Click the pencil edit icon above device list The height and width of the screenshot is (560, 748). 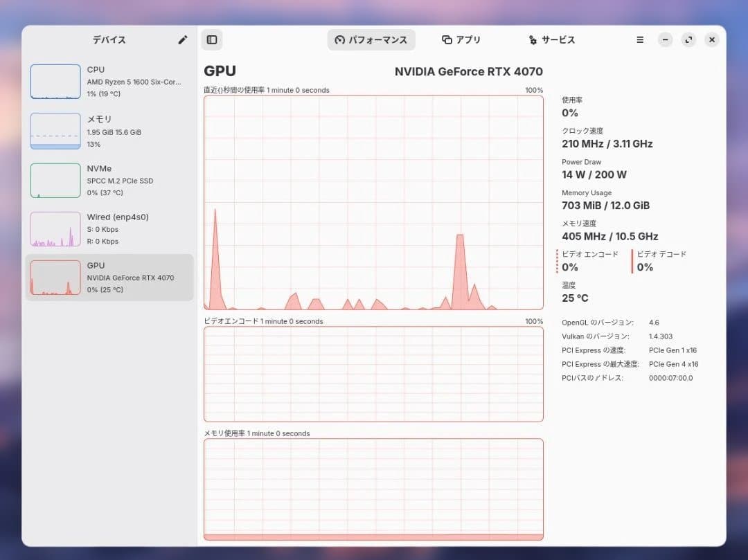click(x=182, y=40)
